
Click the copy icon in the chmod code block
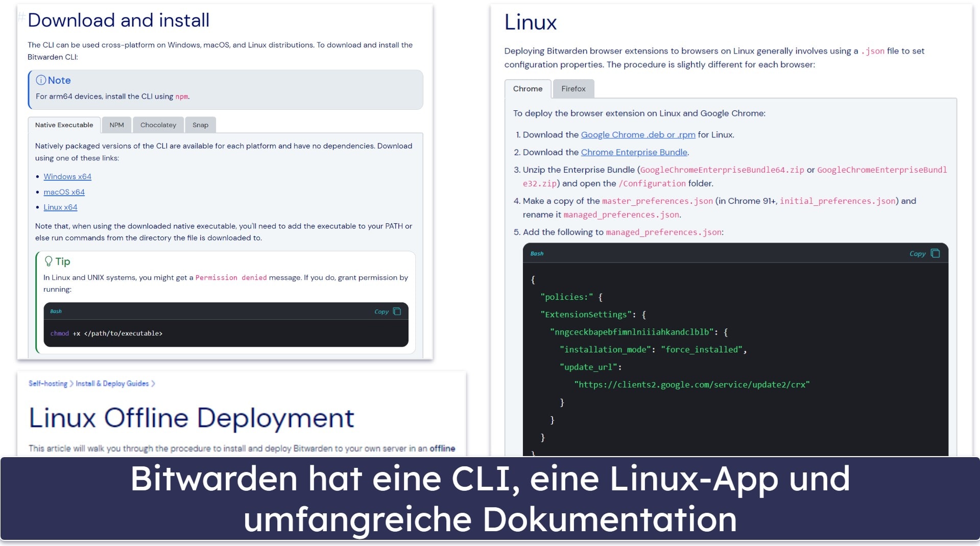coord(397,312)
